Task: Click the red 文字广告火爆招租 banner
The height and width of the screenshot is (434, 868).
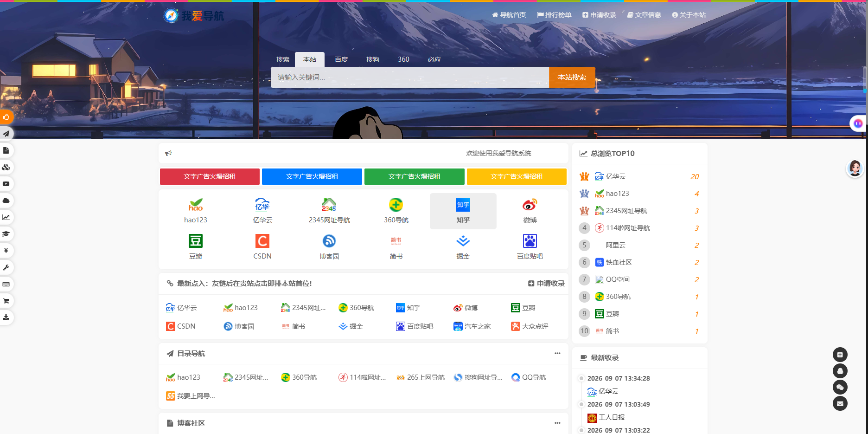Action: coord(210,176)
